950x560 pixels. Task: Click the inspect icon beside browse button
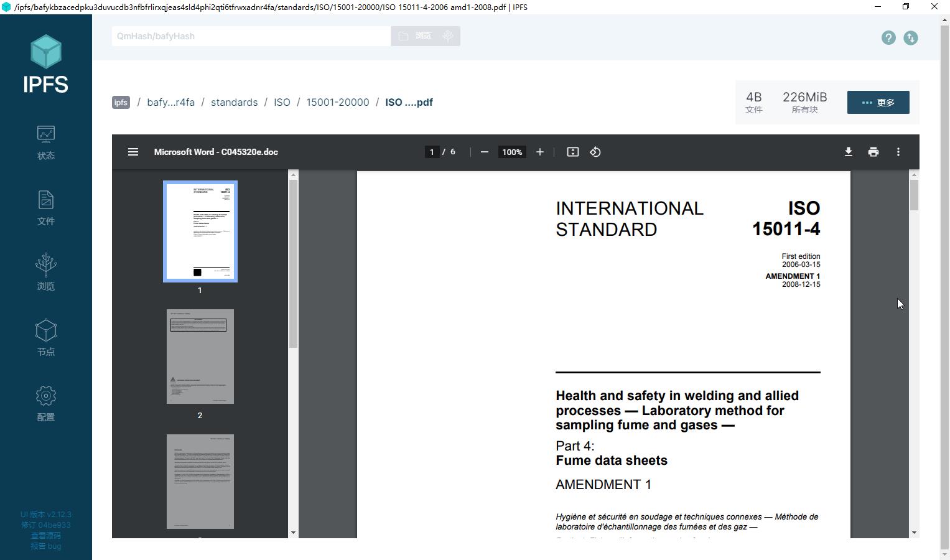coord(448,36)
